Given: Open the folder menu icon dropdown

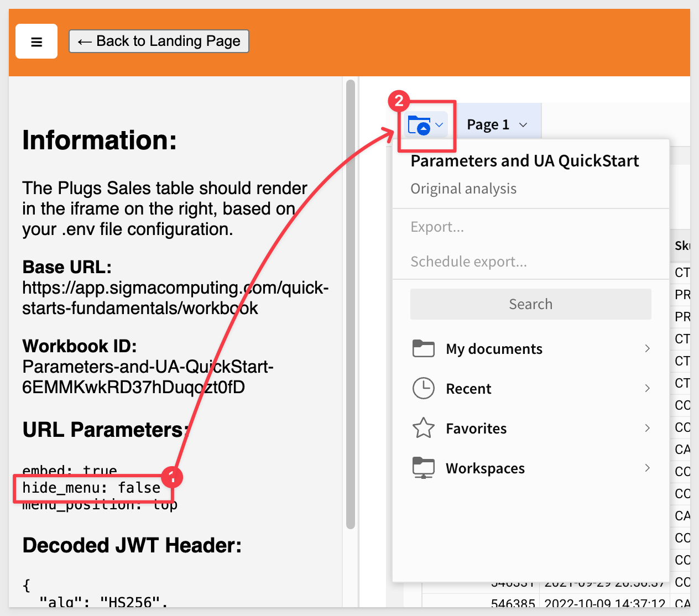Looking at the screenshot, I should tap(425, 126).
